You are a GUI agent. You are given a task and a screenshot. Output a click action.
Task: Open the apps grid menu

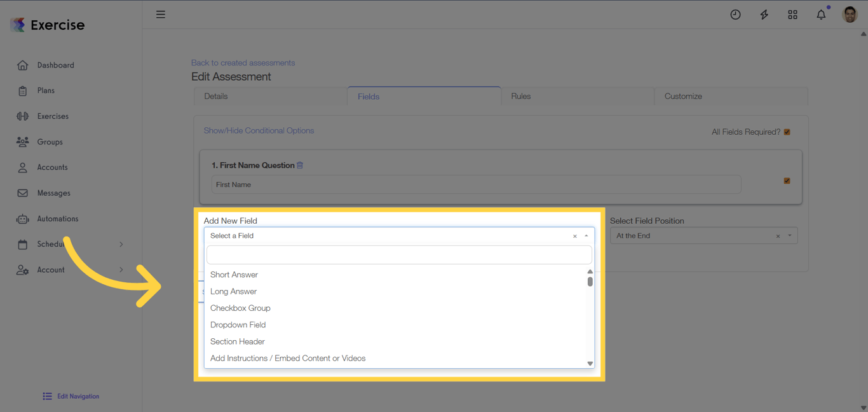click(x=792, y=14)
